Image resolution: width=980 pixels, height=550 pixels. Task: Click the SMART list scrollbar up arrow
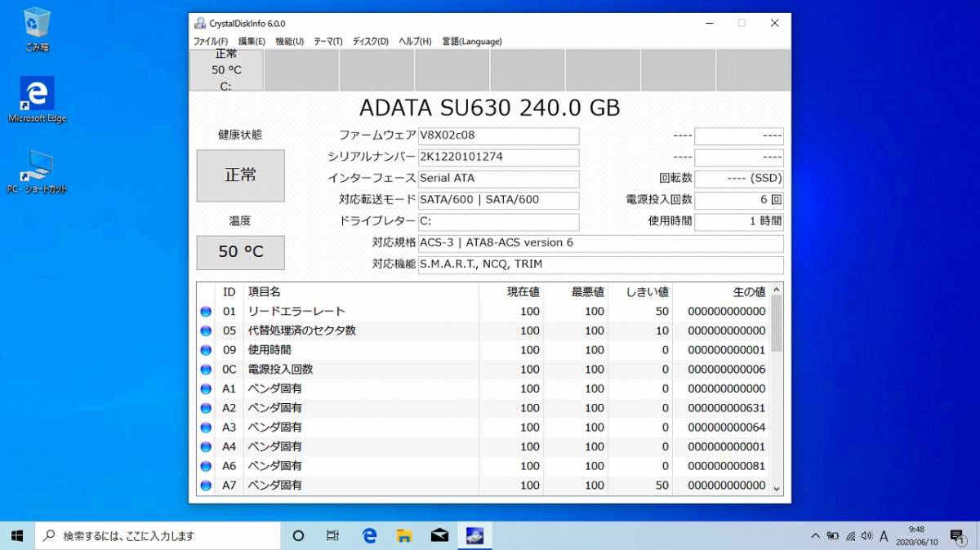777,289
